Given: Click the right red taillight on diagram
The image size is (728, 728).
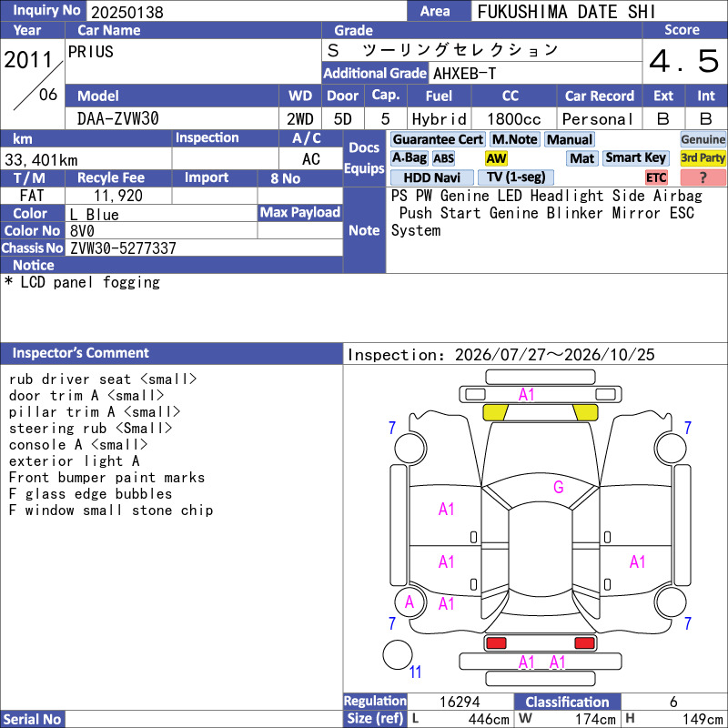Looking at the screenshot, I should tap(584, 643).
